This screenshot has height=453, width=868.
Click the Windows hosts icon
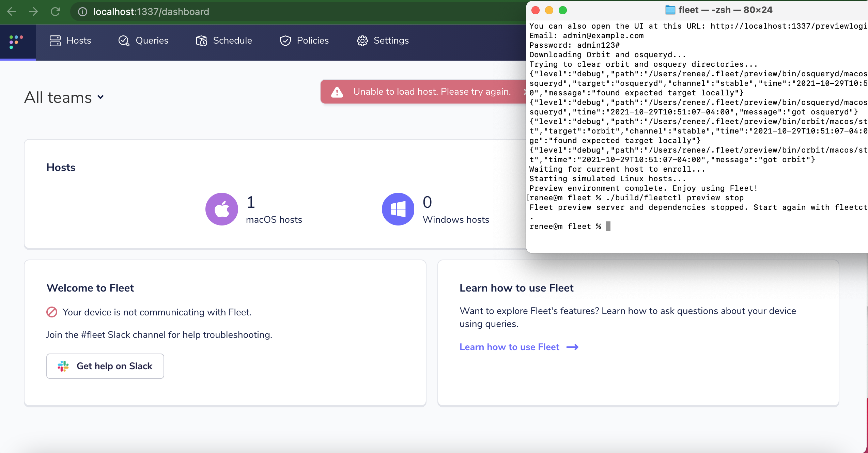[398, 209]
